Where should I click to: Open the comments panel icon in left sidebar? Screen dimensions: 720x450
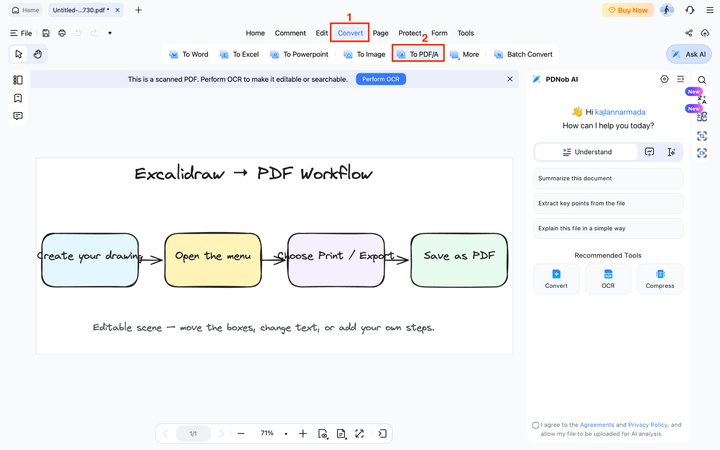18,116
